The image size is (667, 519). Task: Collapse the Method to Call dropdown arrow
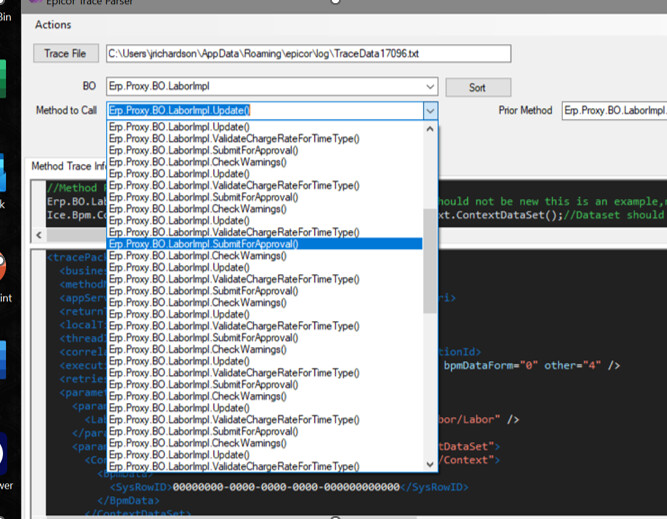point(430,111)
